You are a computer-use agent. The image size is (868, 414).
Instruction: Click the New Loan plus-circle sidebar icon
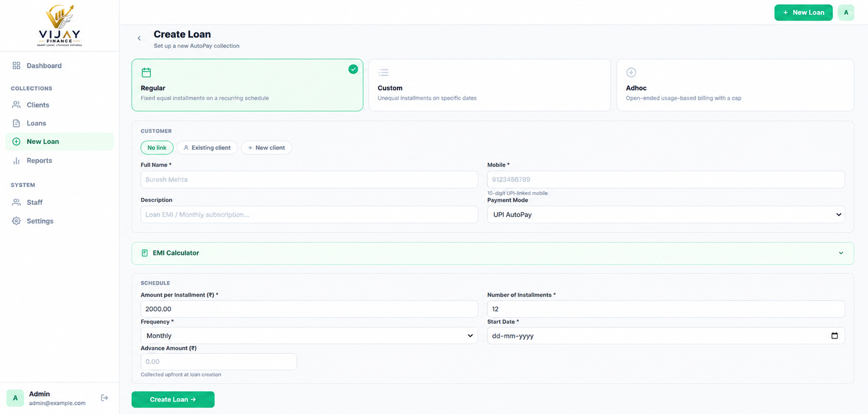pyautogui.click(x=16, y=142)
